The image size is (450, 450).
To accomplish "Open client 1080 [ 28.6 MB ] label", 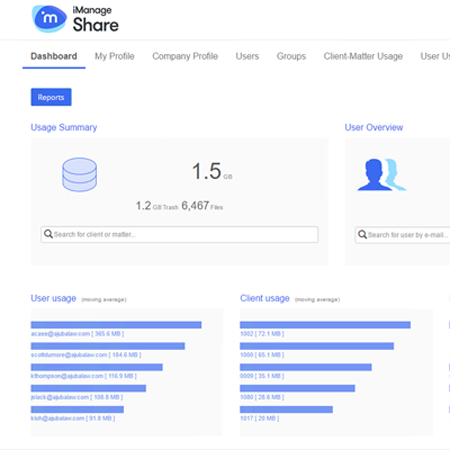I will (262, 397).
